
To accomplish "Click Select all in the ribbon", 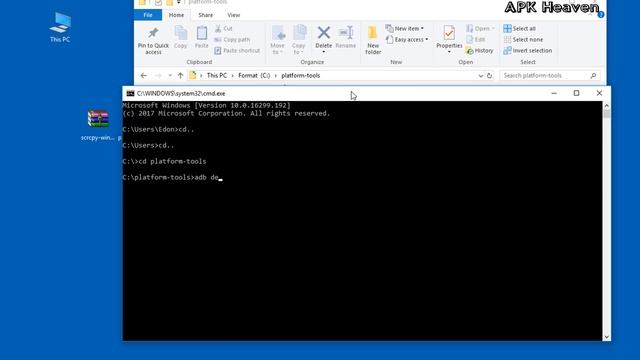I will (x=519, y=29).
